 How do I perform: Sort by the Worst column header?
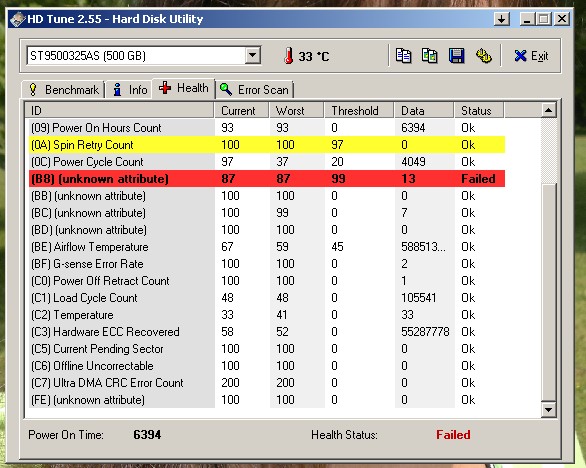pyautogui.click(x=297, y=111)
